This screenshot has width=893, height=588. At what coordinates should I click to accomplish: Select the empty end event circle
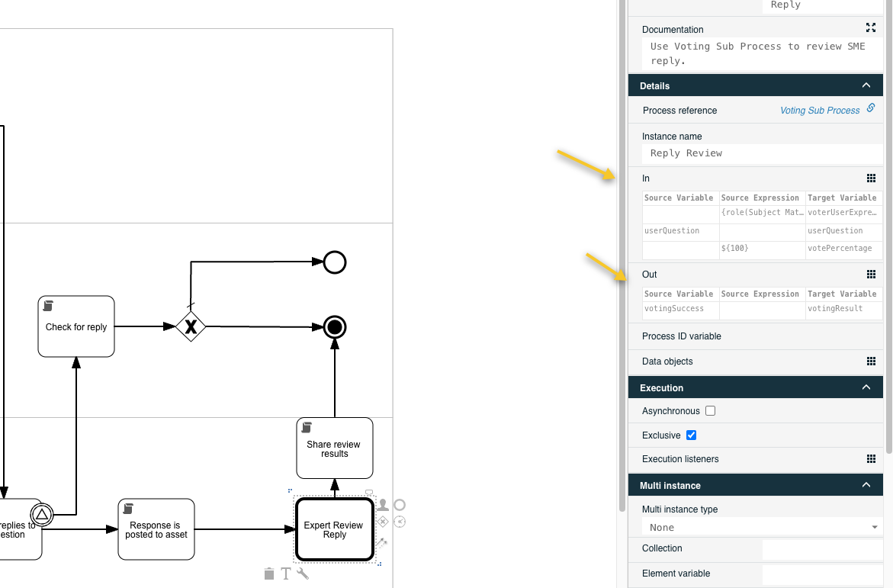pyautogui.click(x=335, y=262)
